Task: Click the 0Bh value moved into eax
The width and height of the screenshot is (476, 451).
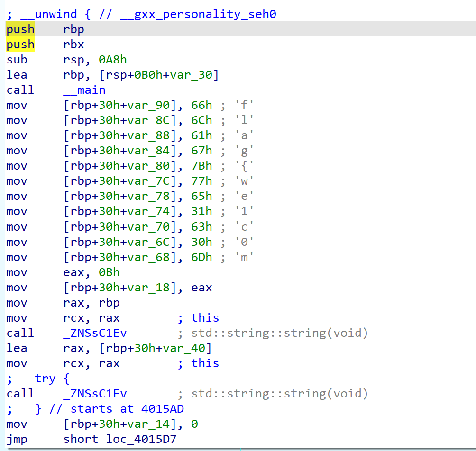Action: [109, 272]
